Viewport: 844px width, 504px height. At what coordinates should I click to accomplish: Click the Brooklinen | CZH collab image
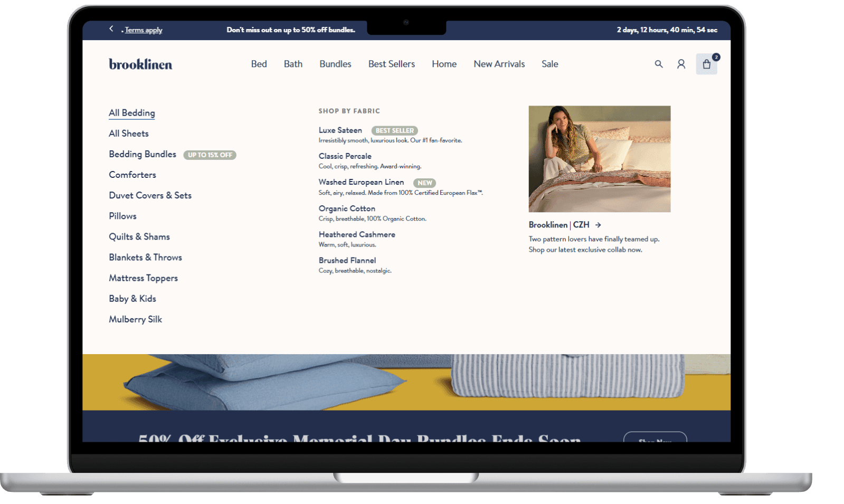(600, 159)
